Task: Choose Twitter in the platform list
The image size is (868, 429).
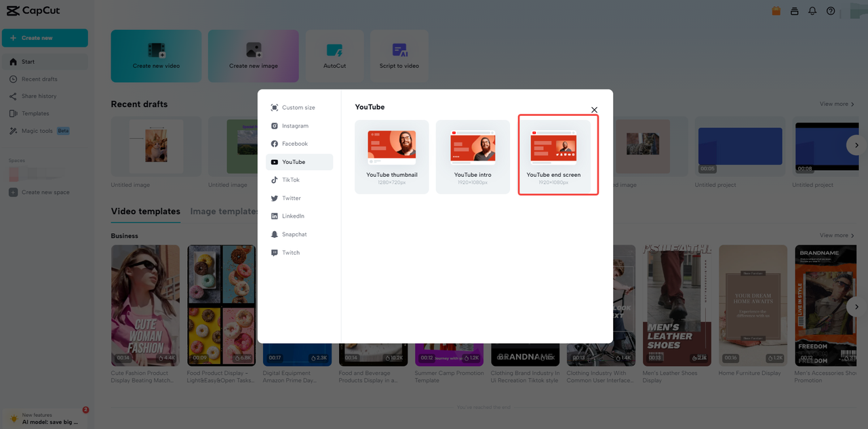Action: [299, 198]
